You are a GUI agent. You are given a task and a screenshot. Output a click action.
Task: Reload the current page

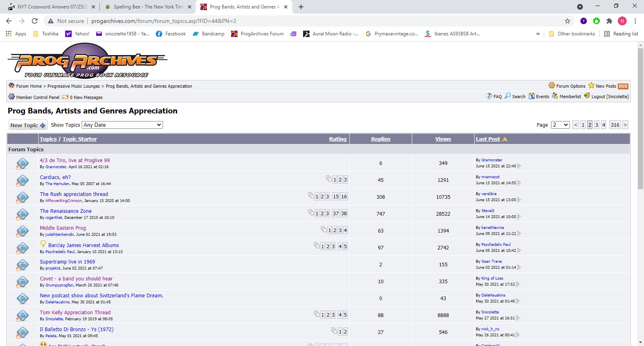(35, 21)
